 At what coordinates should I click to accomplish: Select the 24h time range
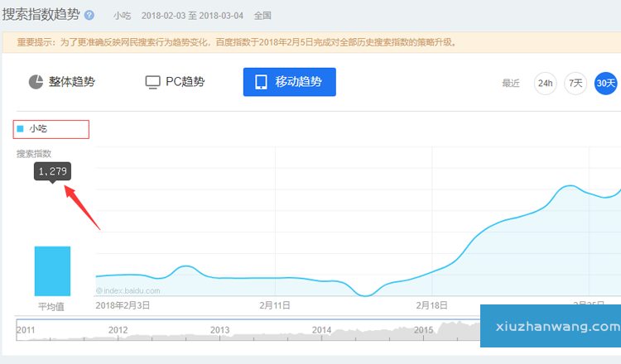pos(545,83)
